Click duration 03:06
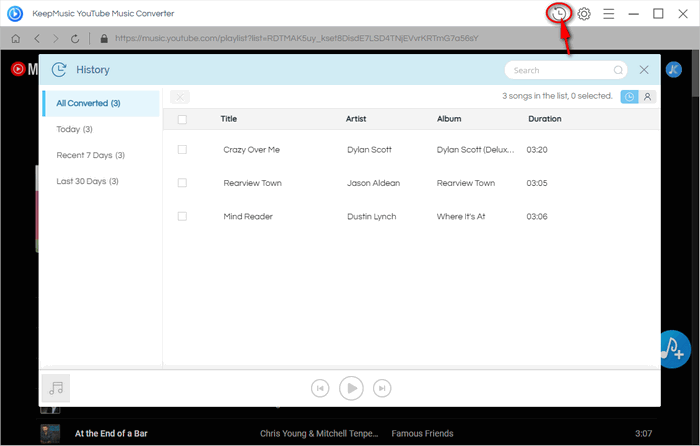Image resolution: width=700 pixels, height=446 pixels. click(x=537, y=216)
